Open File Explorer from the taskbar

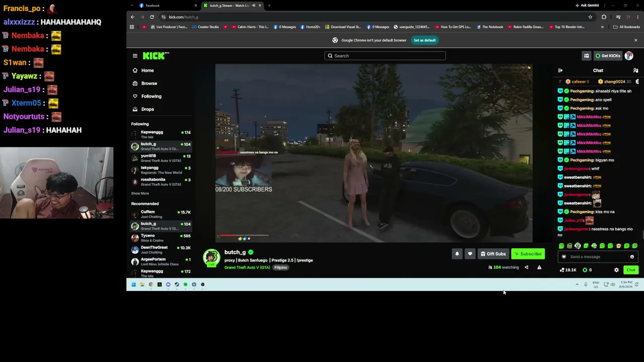tap(142, 285)
